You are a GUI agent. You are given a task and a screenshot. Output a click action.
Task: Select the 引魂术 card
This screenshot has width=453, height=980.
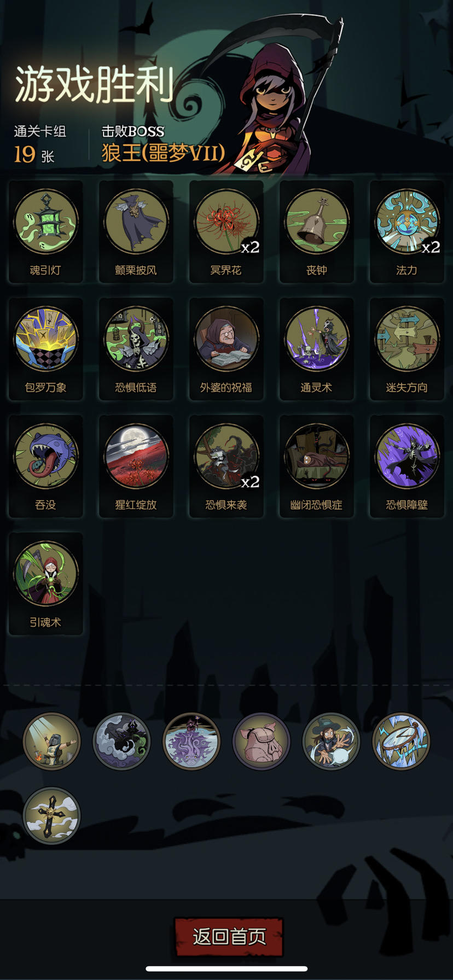[46, 584]
